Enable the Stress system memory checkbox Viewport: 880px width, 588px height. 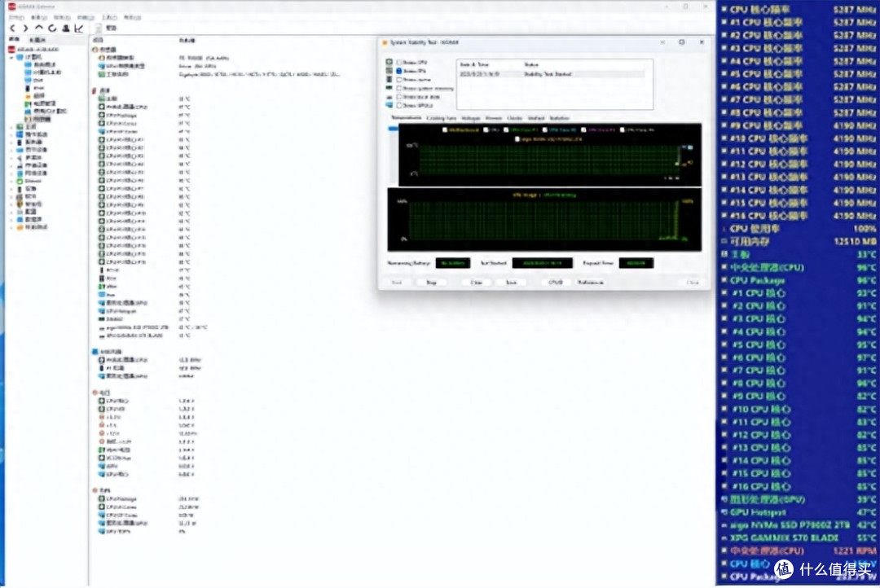pyautogui.click(x=399, y=88)
